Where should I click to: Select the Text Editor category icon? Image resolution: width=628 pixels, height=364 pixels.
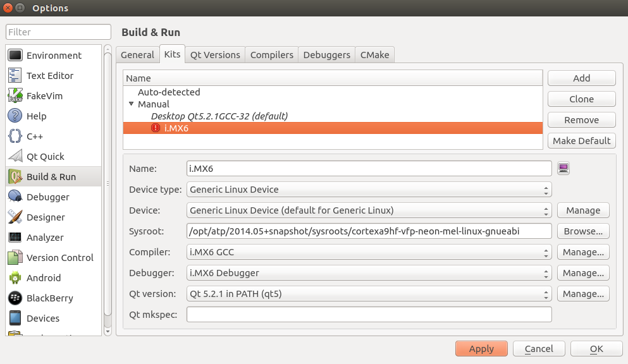(15, 76)
